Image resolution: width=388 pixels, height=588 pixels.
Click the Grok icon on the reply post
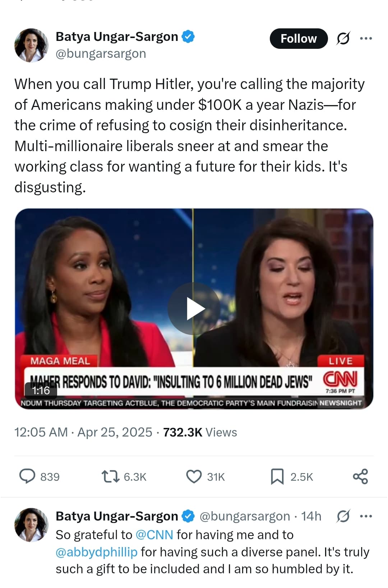(x=343, y=516)
